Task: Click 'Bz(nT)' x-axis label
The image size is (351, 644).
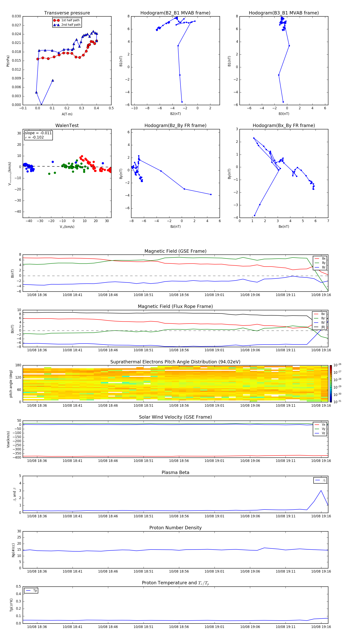Action: (175, 227)
